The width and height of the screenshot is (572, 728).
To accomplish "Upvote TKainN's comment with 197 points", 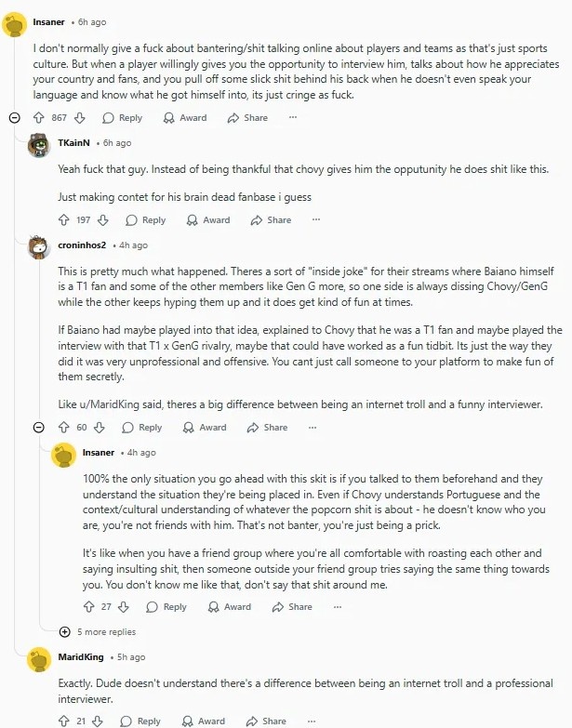I will (63, 220).
